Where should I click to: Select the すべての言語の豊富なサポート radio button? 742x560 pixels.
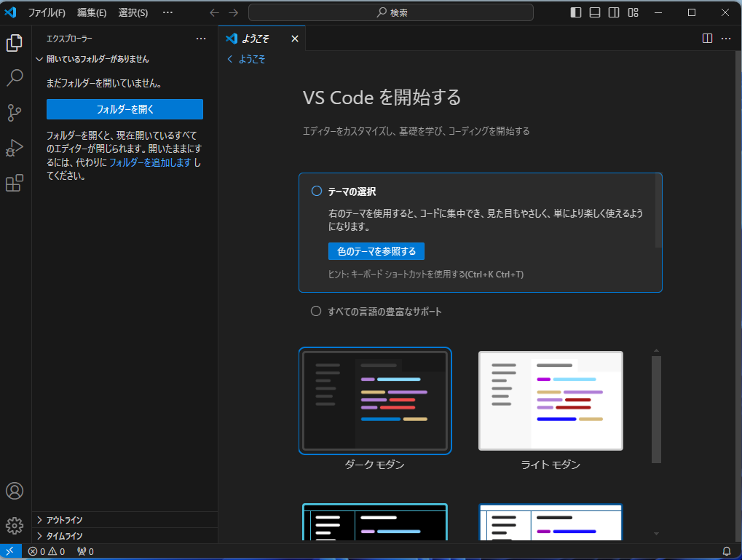315,311
